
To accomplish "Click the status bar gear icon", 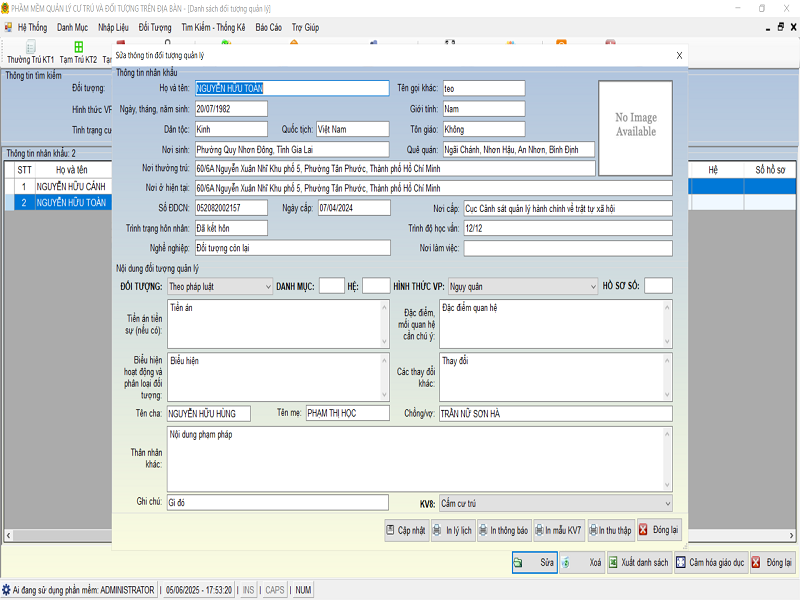I will (x=6, y=590).
